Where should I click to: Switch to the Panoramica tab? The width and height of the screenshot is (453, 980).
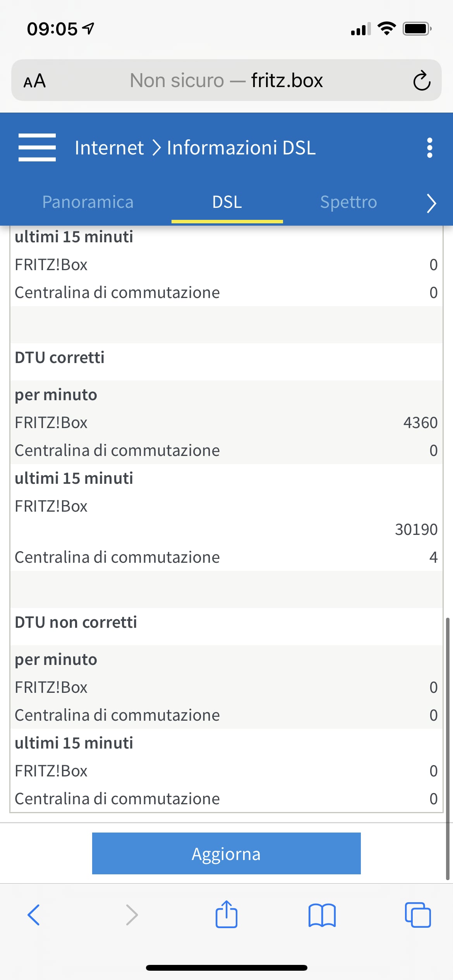(88, 202)
